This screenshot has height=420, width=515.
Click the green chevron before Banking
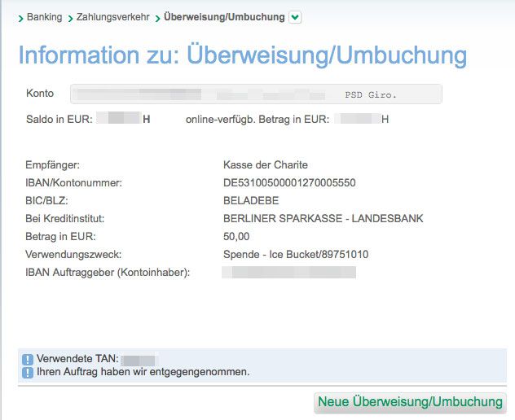point(20,18)
